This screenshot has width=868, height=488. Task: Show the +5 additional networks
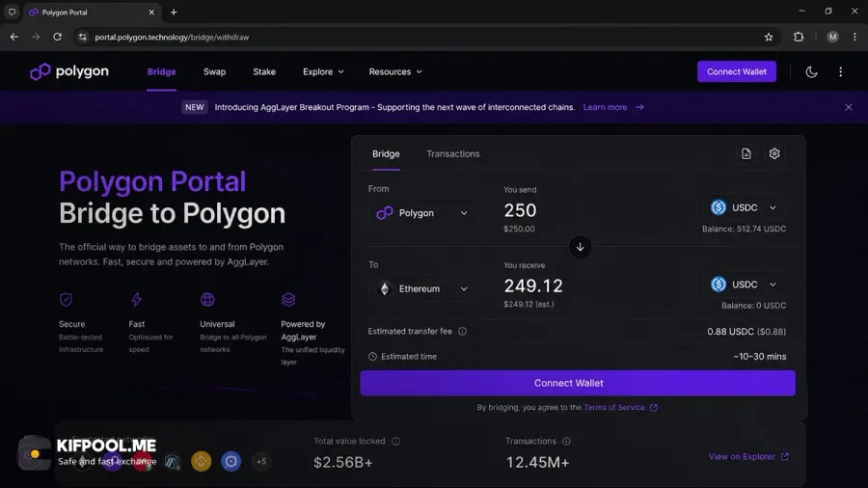261,461
